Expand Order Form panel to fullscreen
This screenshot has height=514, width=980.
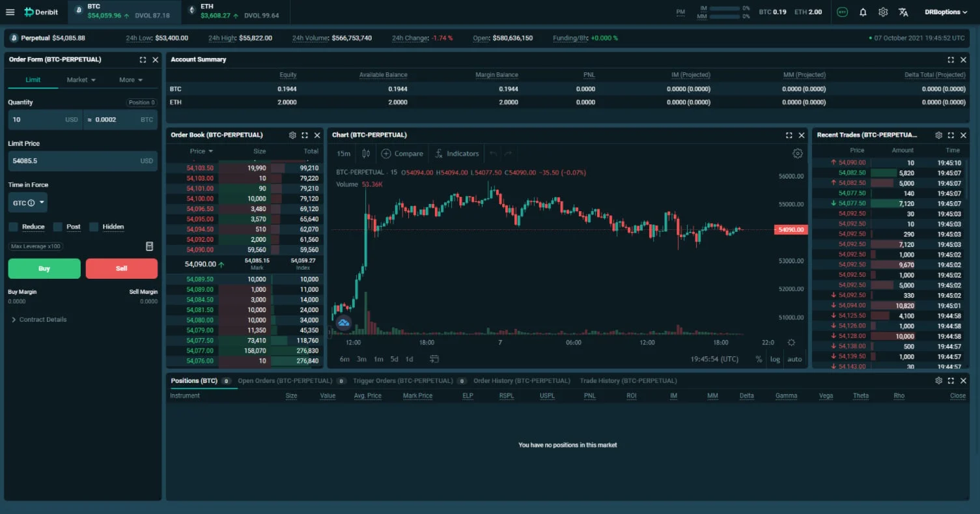pos(143,59)
